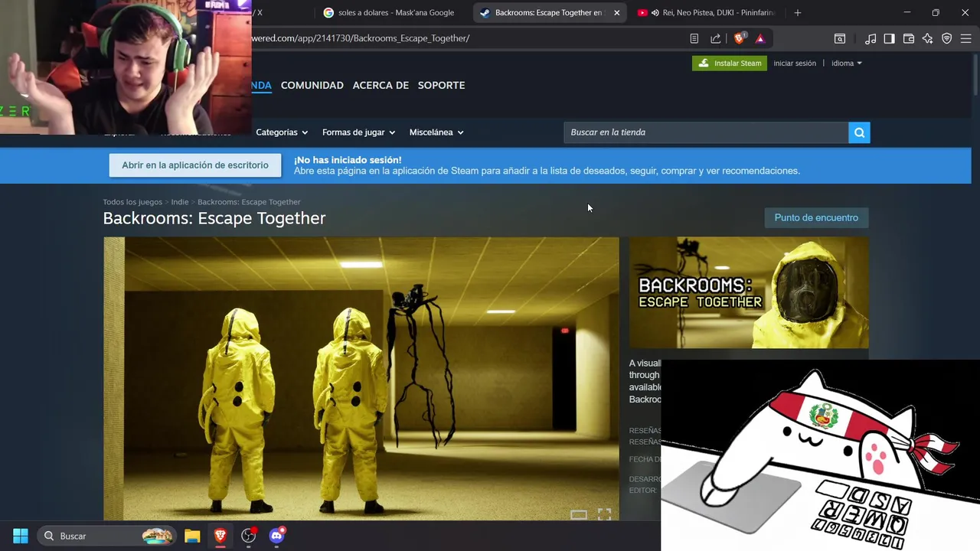The width and height of the screenshot is (980, 551).
Task: Click the Todos los juegos breadcrumb
Action: point(132,202)
